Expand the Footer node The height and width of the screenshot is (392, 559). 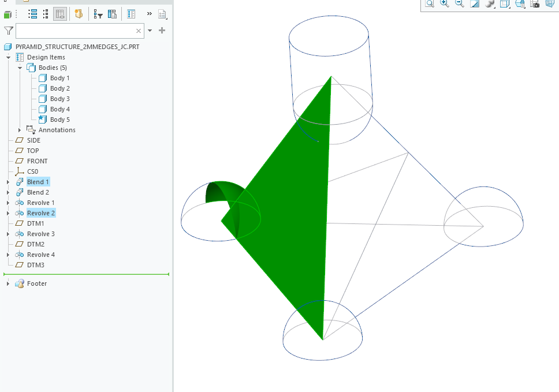pyautogui.click(x=8, y=283)
